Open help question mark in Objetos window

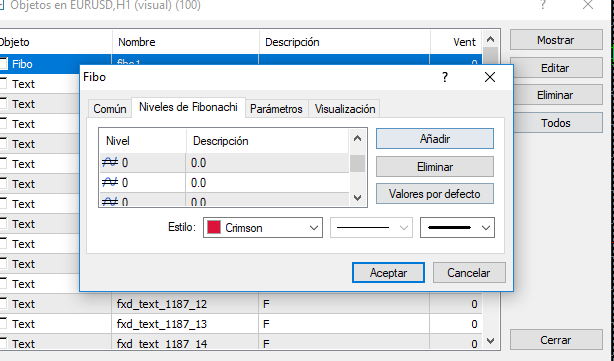click(x=542, y=5)
